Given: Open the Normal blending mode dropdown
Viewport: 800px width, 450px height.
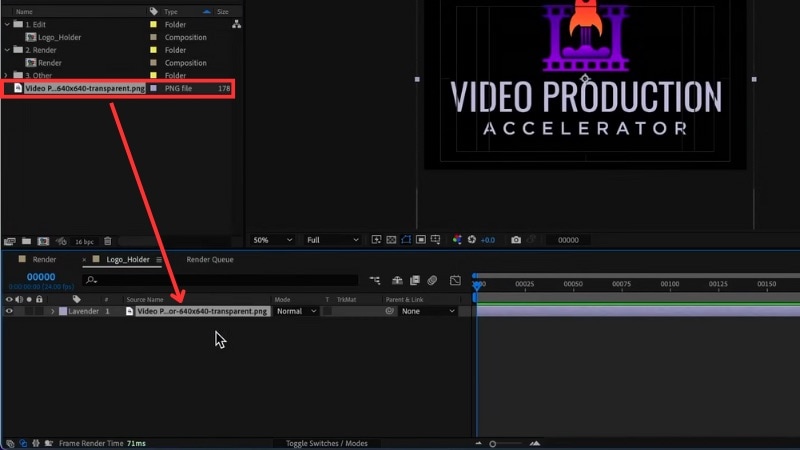Looking at the screenshot, I should click(296, 311).
